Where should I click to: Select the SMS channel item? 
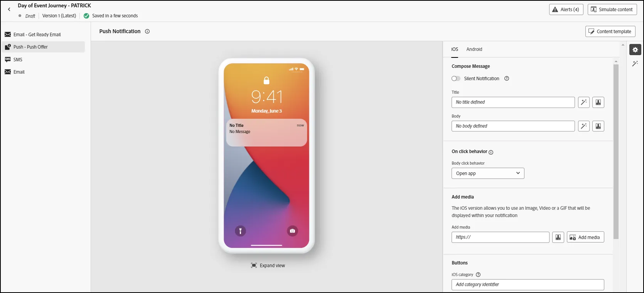click(x=43, y=60)
